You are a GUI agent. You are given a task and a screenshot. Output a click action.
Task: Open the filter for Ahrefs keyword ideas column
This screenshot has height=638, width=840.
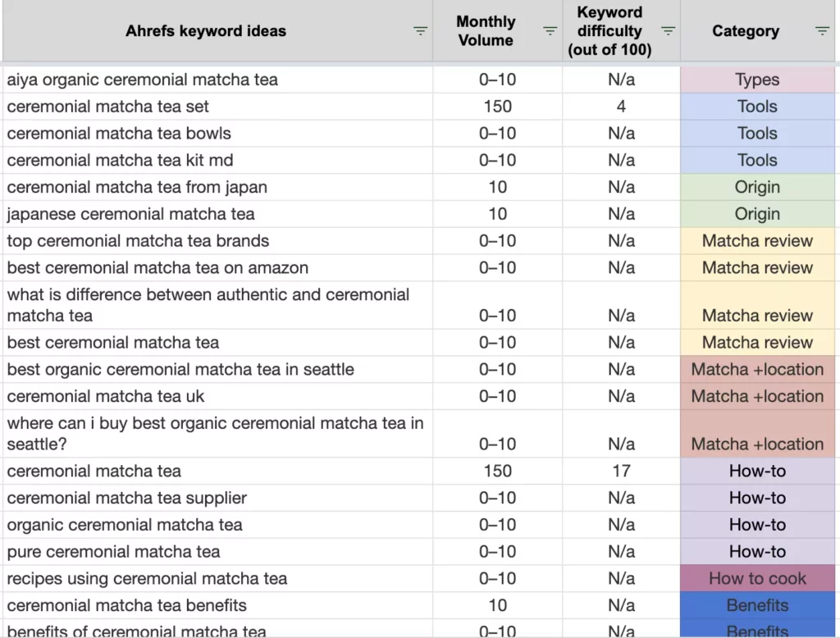(420, 30)
